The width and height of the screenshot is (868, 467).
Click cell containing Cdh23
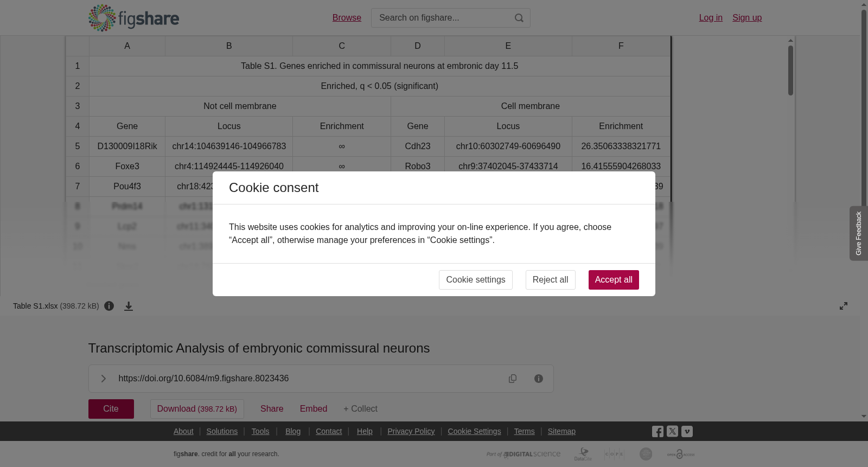[418, 146]
